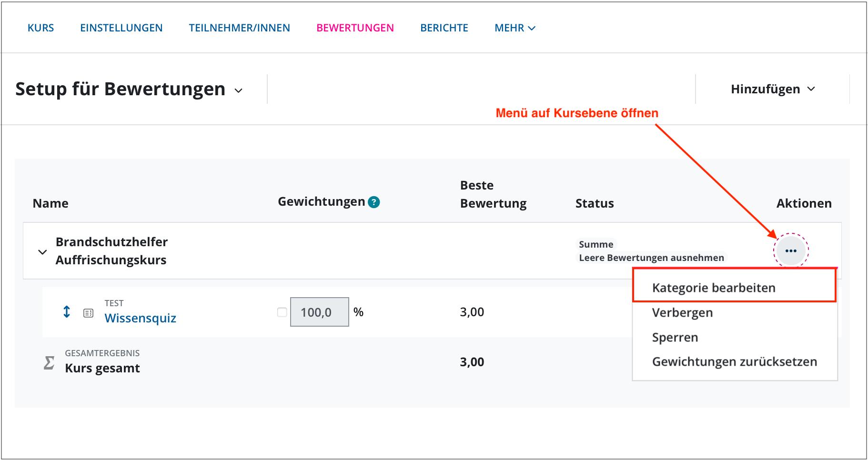This screenshot has height=460, width=868.
Task: Click the quiz activity icon next to Wissensquiz
Action: click(x=88, y=312)
